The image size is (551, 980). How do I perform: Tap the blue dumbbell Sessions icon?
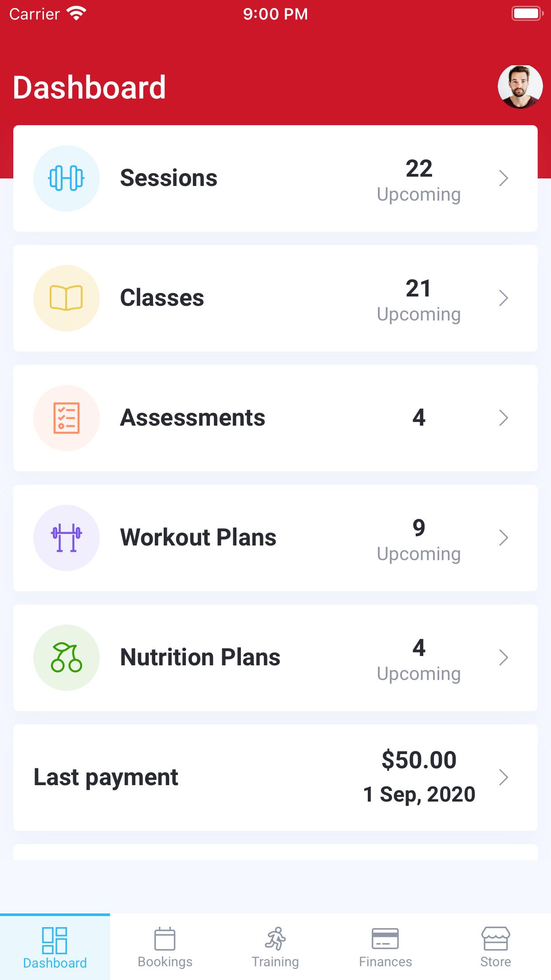67,178
